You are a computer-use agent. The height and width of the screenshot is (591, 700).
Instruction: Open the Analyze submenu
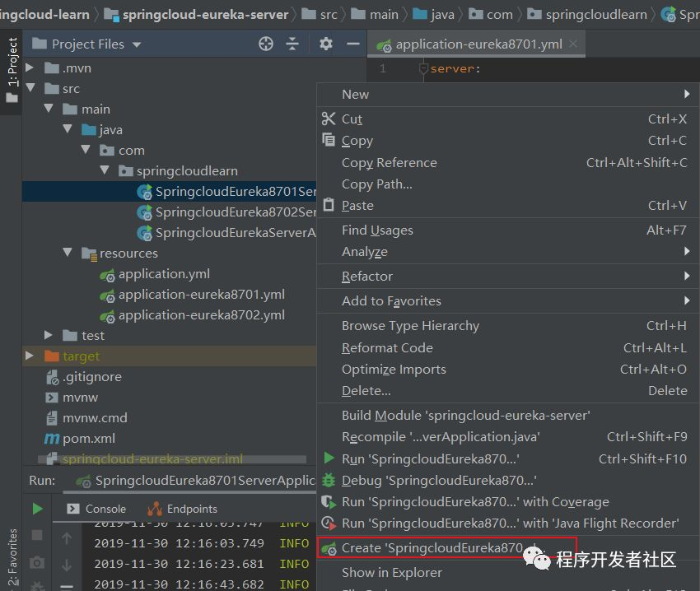[x=508, y=252]
